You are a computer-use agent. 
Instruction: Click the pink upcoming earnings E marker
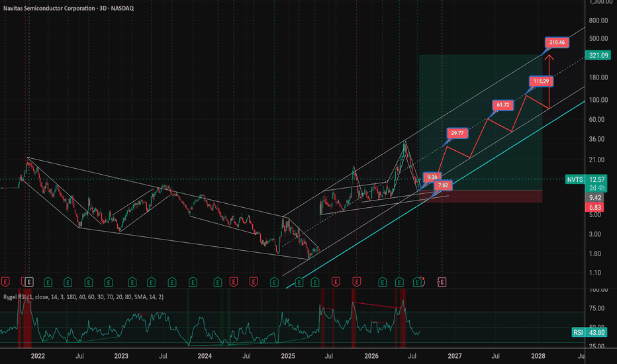442,282
